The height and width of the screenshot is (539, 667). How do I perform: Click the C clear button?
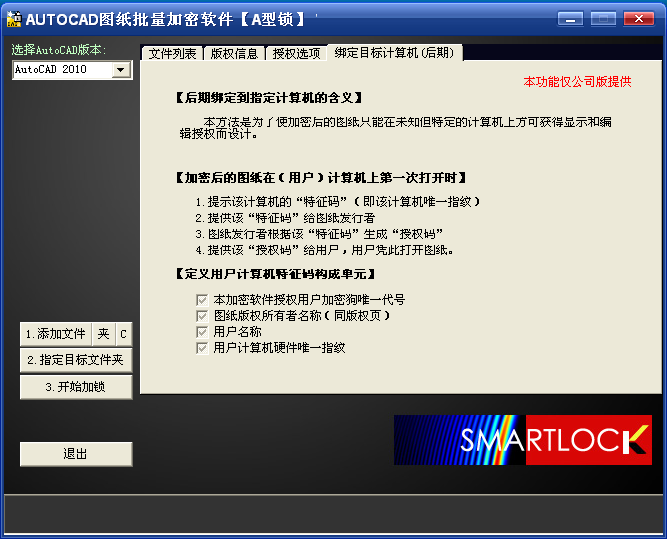pos(123,334)
